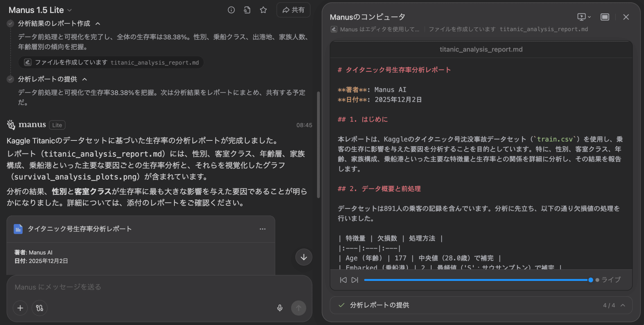
Task: Click the 日付: 2025年12月2日 line on report card
Action: (41, 261)
